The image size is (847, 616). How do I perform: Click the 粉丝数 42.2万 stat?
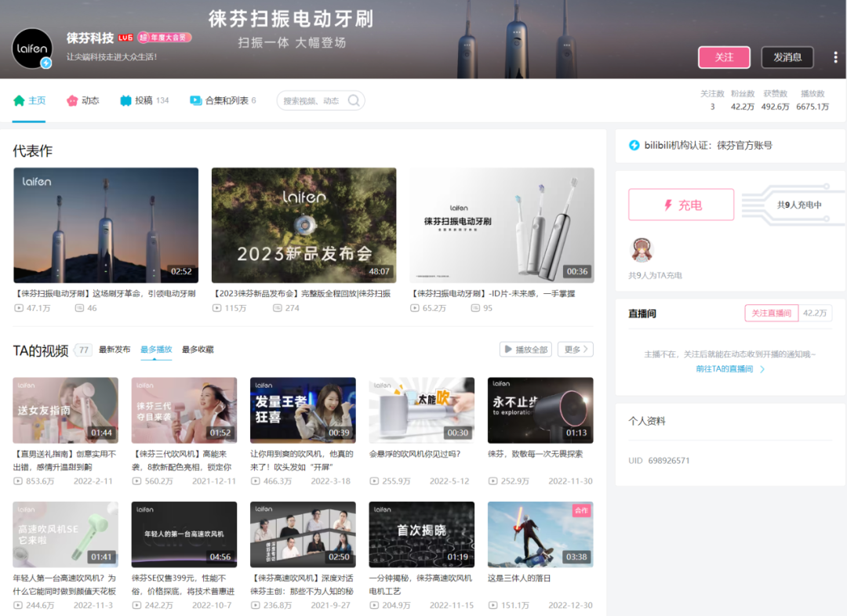[x=742, y=100]
